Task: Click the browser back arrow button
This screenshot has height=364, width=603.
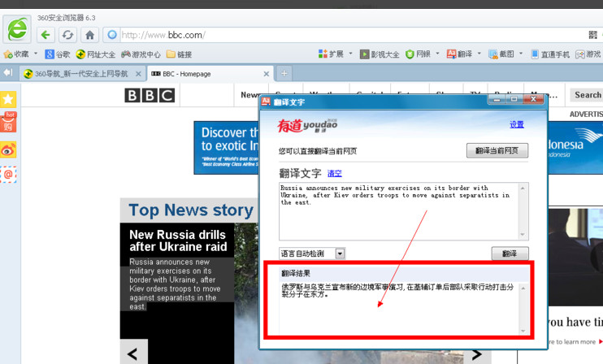Action: coord(46,35)
